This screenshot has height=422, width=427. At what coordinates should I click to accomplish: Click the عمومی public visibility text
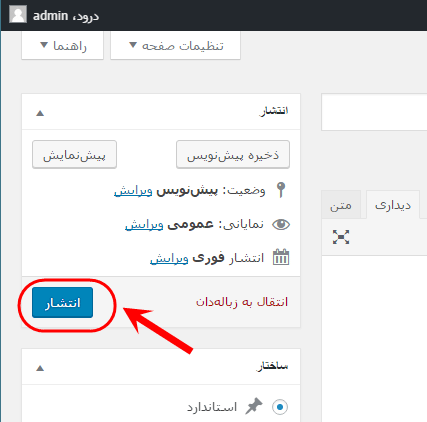190,224
